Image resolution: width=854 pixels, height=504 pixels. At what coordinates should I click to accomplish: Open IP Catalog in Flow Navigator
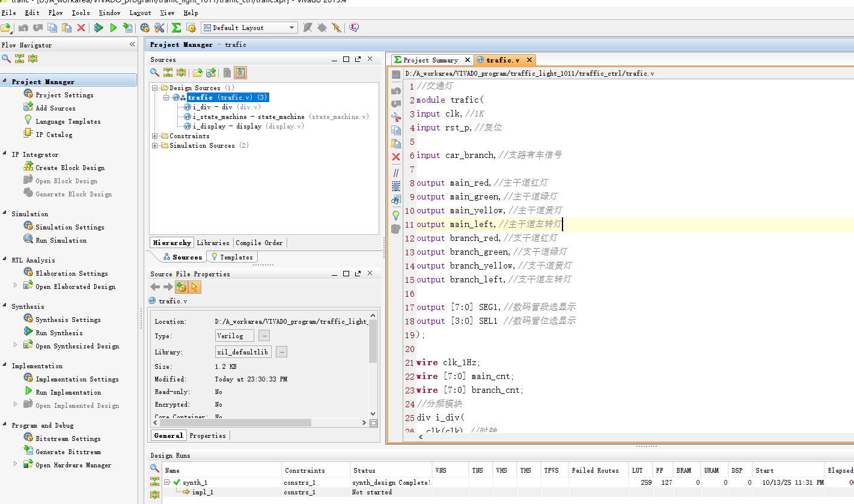coord(53,135)
